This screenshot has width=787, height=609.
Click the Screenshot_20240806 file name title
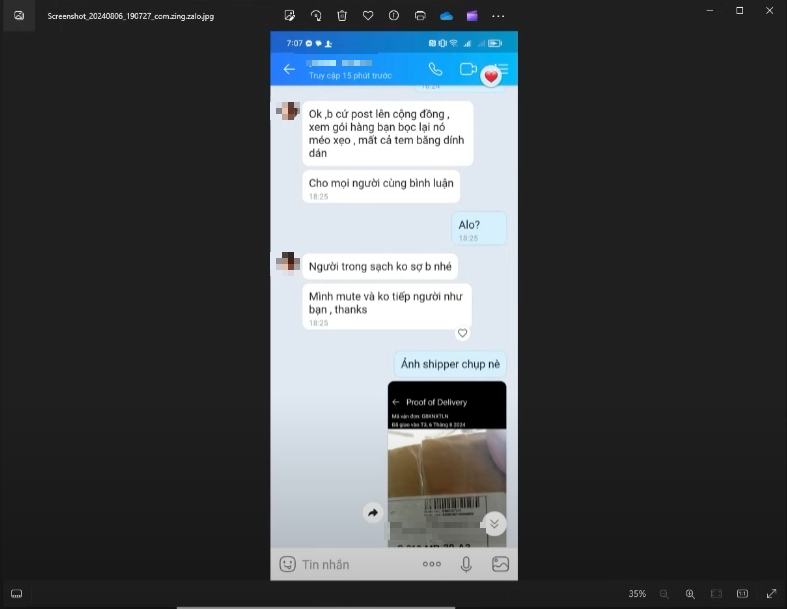pos(130,16)
